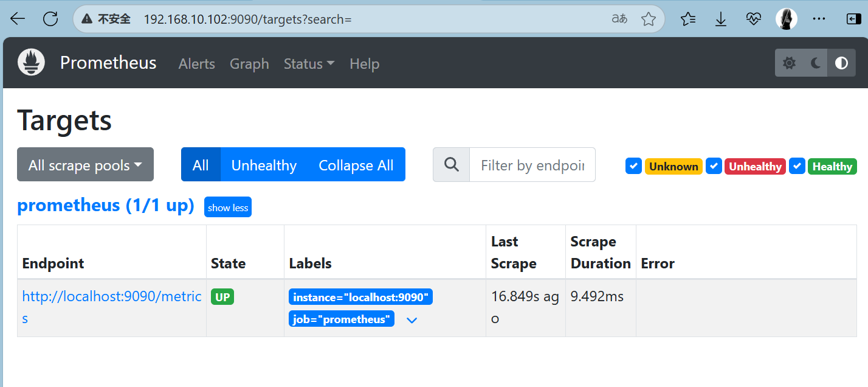Click the browser address bar URL
The height and width of the screenshot is (387, 868).
coord(248,19)
